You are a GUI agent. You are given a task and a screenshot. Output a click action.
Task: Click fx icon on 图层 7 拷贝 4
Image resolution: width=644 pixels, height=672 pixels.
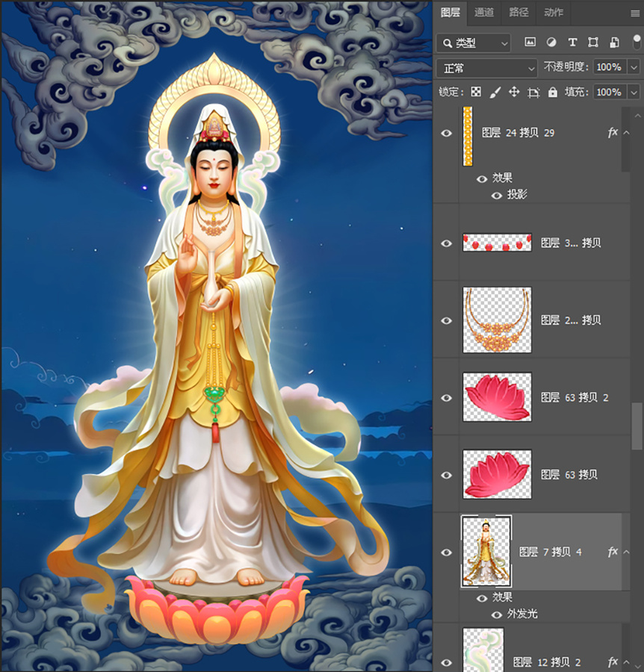pos(613,552)
